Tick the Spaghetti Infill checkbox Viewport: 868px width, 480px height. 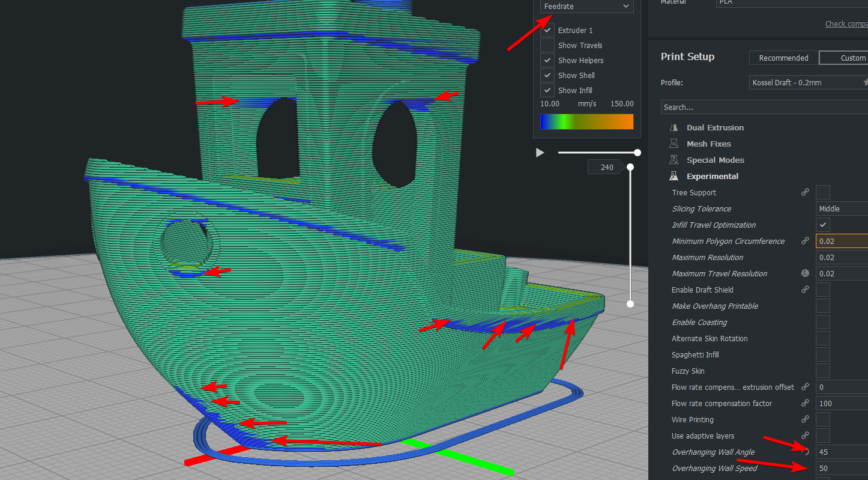(823, 355)
